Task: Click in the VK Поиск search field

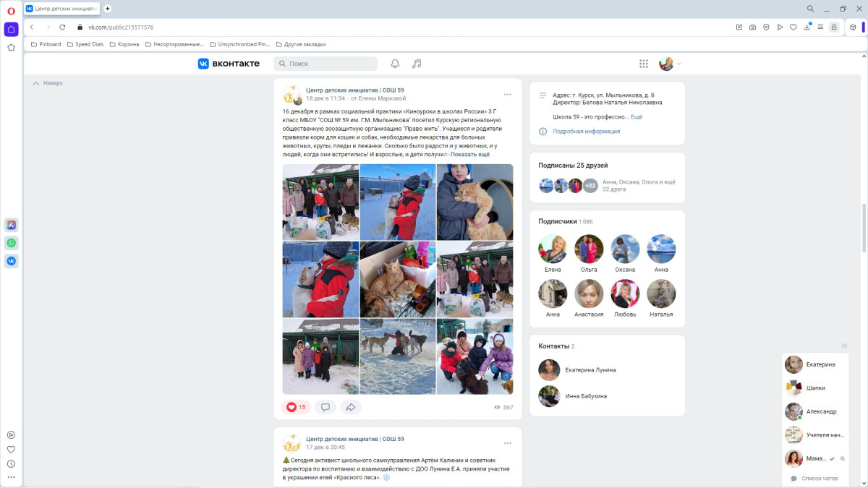Action: click(x=325, y=64)
